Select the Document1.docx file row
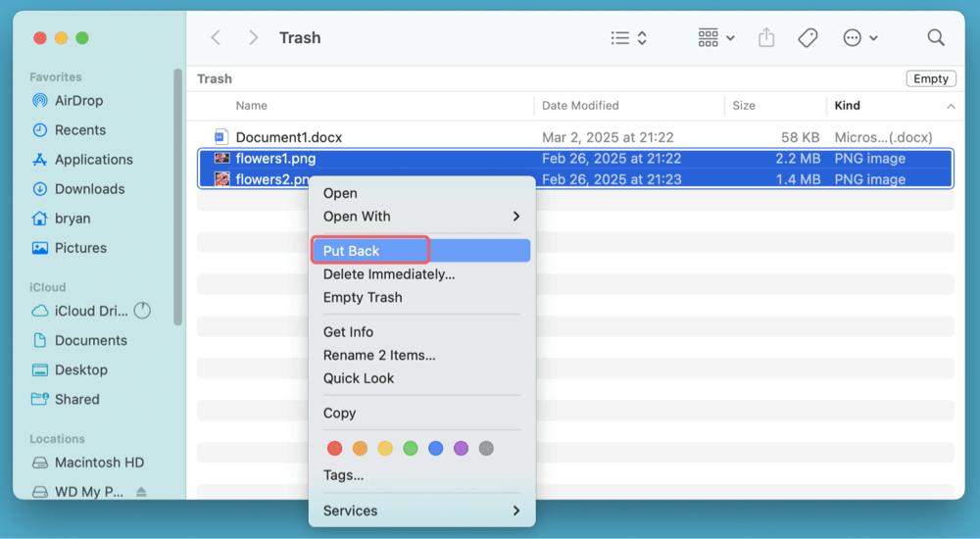This screenshot has width=980, height=539. [575, 137]
